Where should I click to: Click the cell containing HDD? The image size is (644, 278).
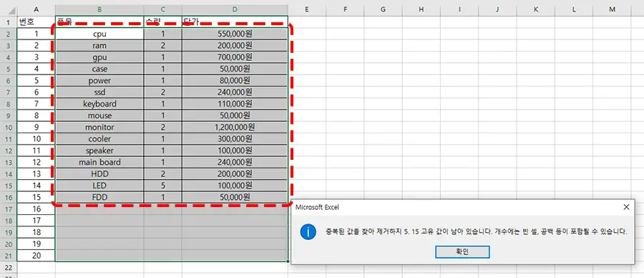pyautogui.click(x=99, y=174)
